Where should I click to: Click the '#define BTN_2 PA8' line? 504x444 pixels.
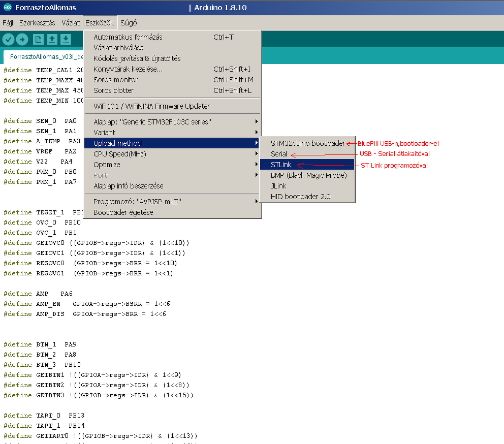point(40,355)
